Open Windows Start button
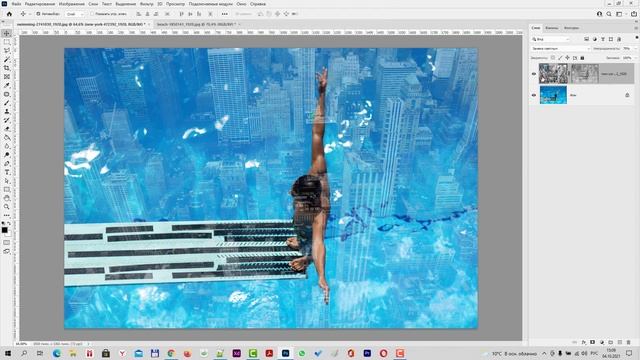The width and height of the screenshot is (640, 360). 7,353
